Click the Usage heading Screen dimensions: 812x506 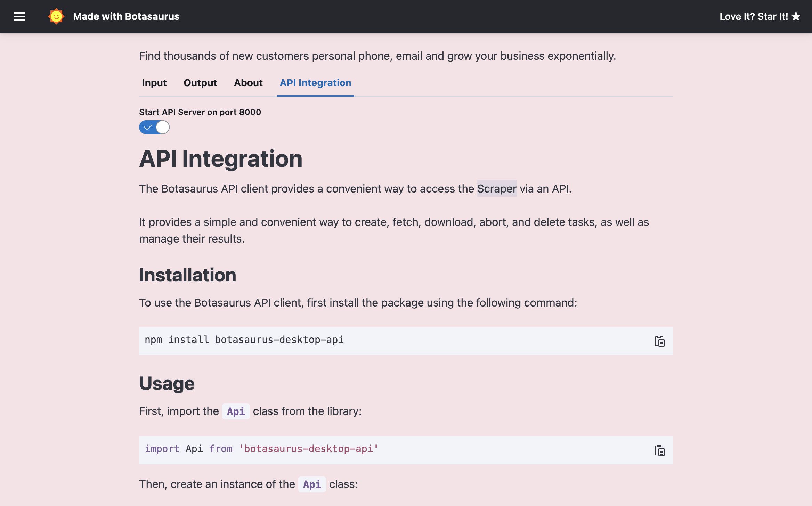tap(167, 384)
